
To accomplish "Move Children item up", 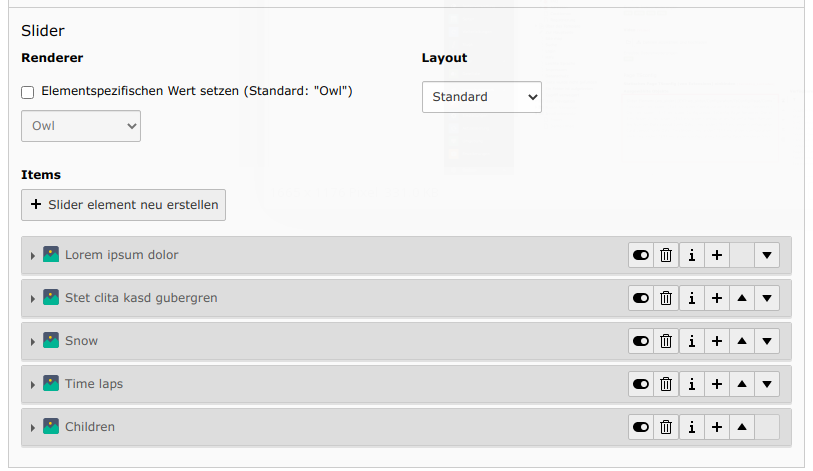I will 742,427.
